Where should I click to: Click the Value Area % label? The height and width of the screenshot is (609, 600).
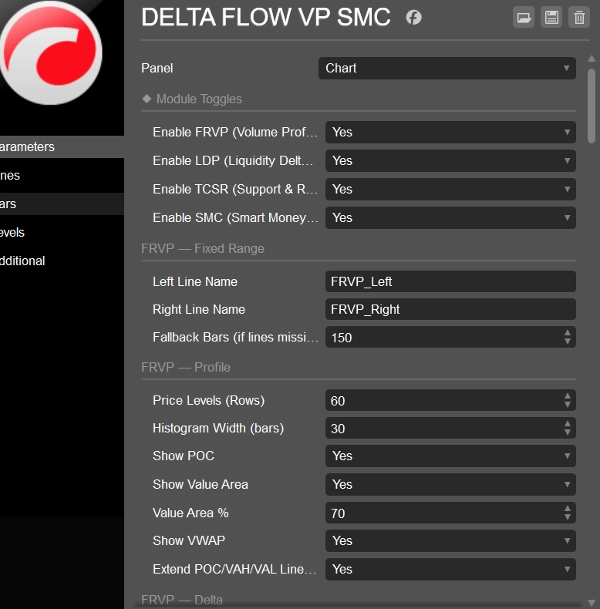191,513
